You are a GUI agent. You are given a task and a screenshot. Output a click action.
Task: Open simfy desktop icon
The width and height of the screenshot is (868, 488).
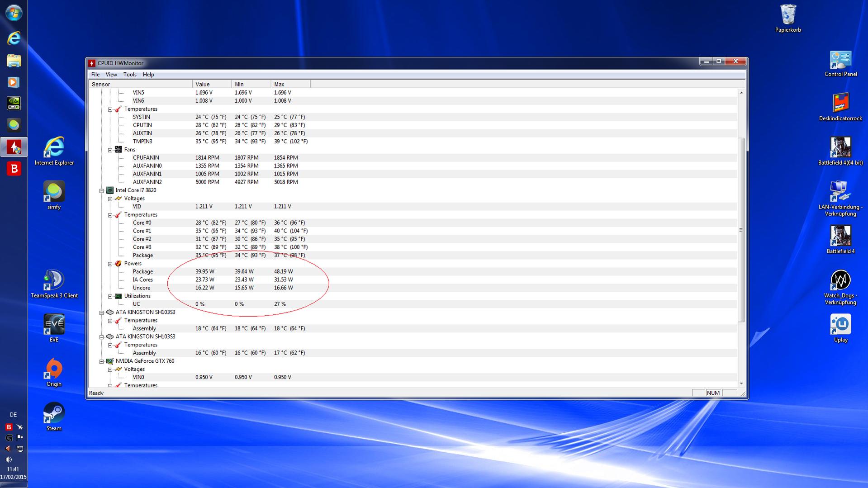54,195
